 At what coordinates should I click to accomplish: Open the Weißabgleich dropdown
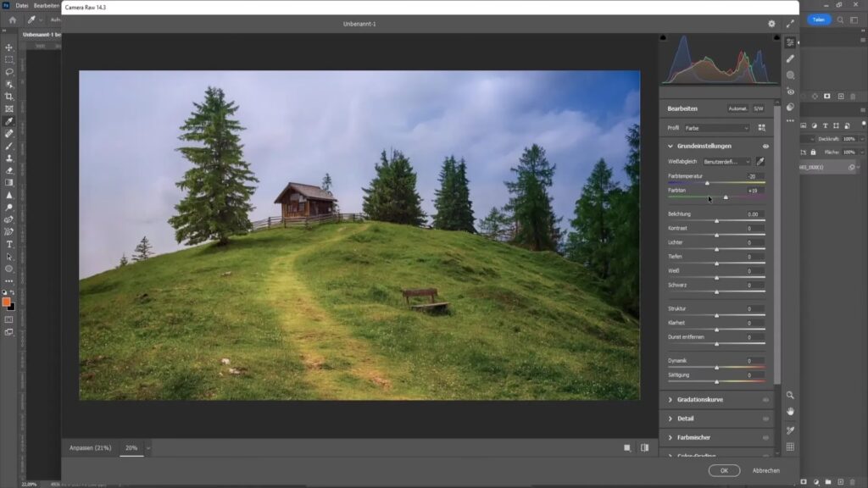tap(726, 161)
